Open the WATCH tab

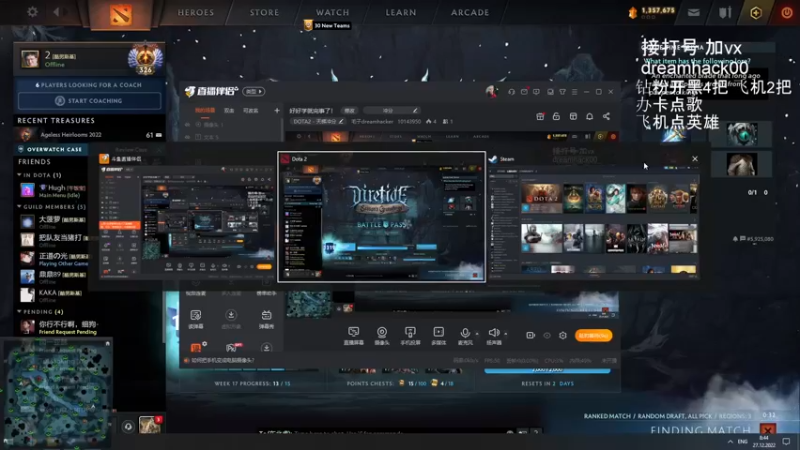pos(332,12)
